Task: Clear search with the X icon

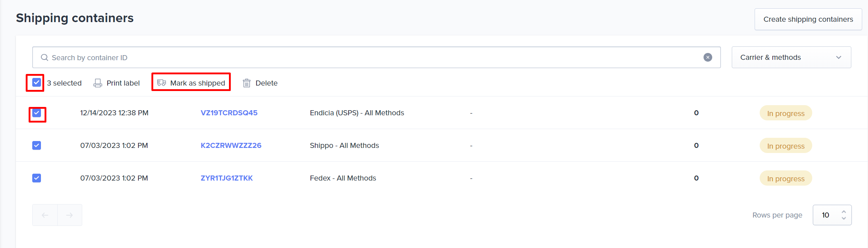Action: [708, 57]
